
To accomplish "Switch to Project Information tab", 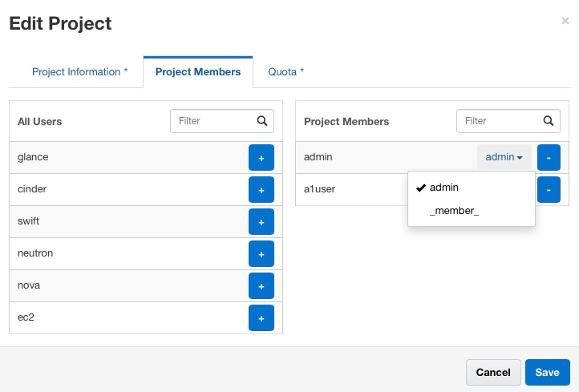I will point(79,72).
